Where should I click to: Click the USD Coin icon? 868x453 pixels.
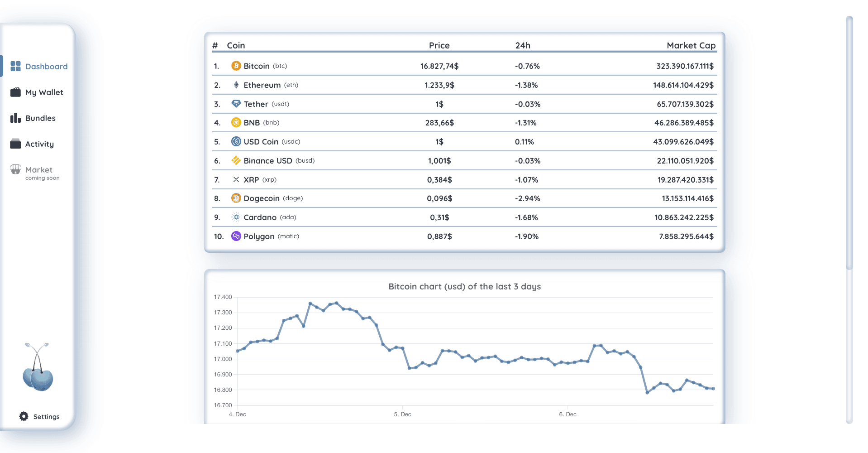click(x=236, y=142)
